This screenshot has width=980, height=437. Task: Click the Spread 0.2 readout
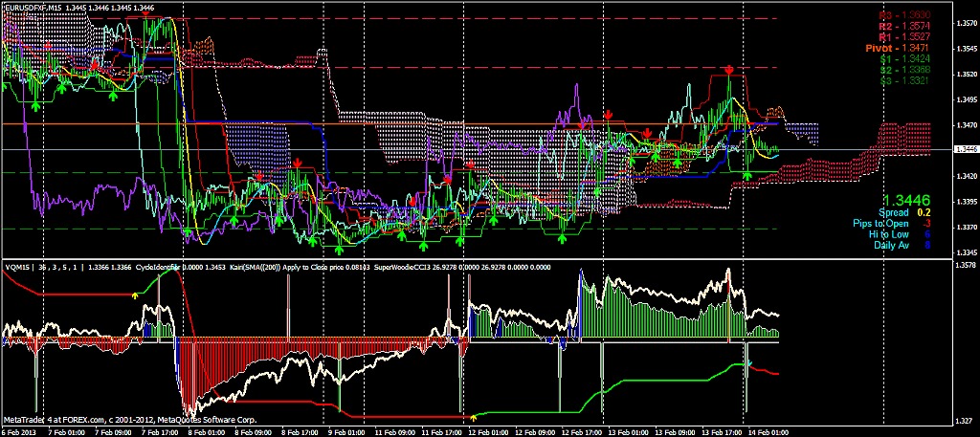click(904, 213)
